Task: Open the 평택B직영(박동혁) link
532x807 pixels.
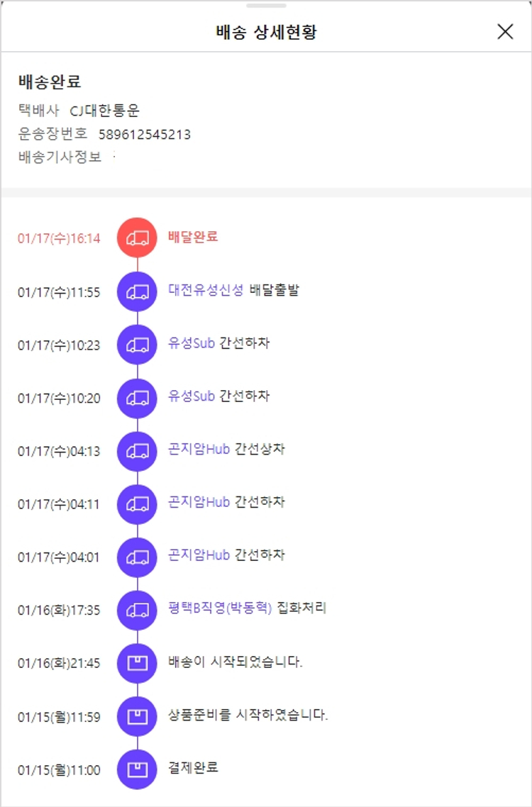Action: [x=220, y=608]
